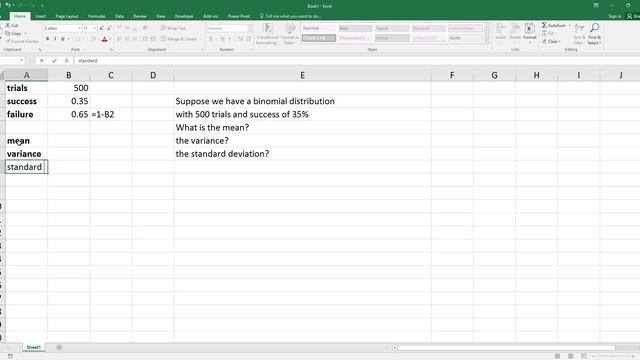Toggle Wrap Text
This screenshot has width=640, height=360.
(173, 28)
